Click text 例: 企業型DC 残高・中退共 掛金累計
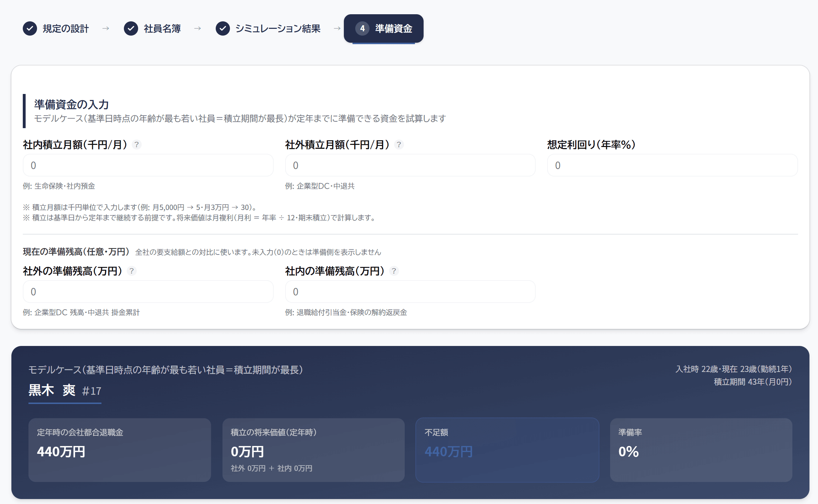Image resolution: width=818 pixels, height=504 pixels. click(81, 312)
